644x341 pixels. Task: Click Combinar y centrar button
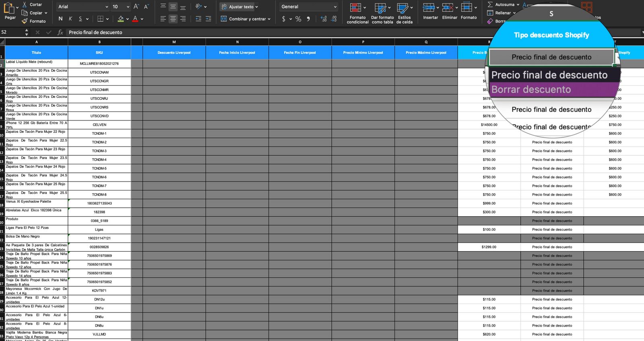point(244,19)
